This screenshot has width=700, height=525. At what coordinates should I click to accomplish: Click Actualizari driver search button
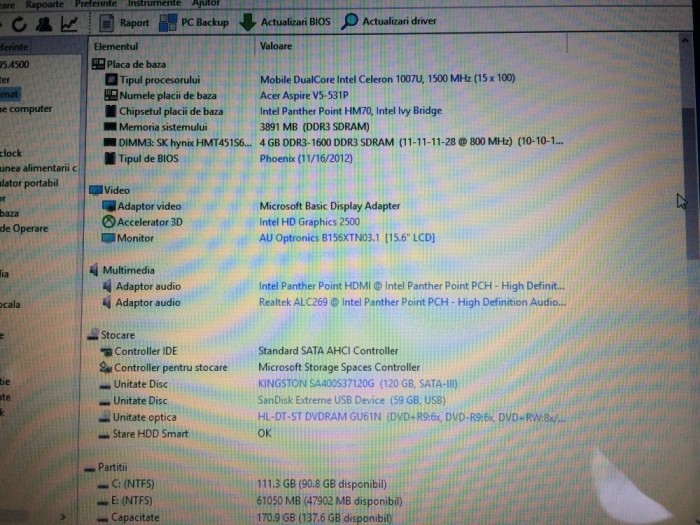389,21
